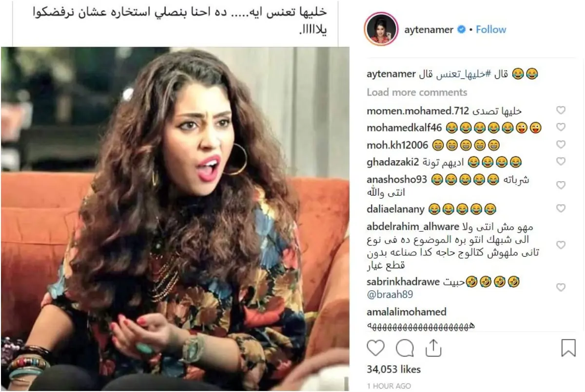Open abdelrahim_alhware's profile

[412, 226]
